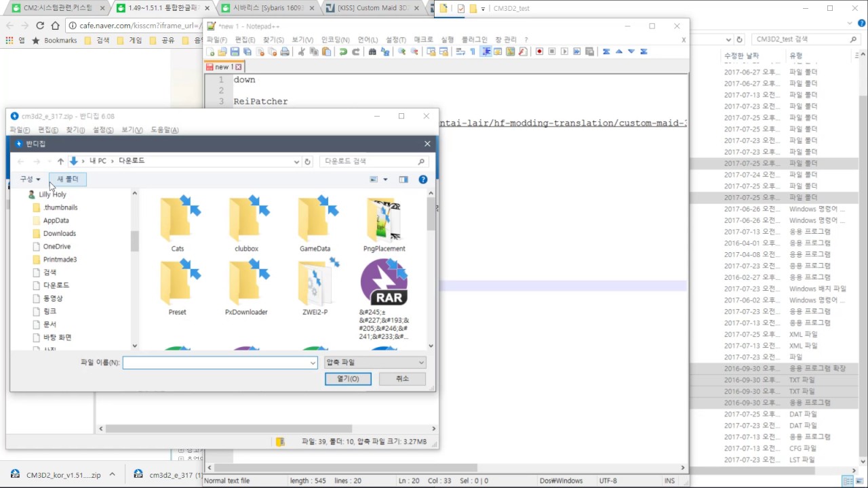Screen dimensions: 868x488
Task: Open 플러그인 menu in Notepad++
Action: pyautogui.click(x=474, y=40)
